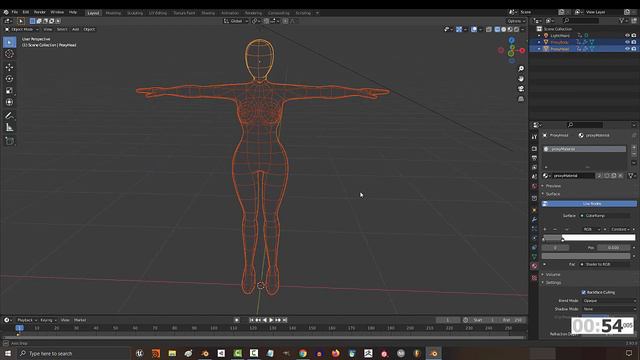
Task: Open ColorRamp interpolation Constant dropdown
Action: click(x=620, y=229)
